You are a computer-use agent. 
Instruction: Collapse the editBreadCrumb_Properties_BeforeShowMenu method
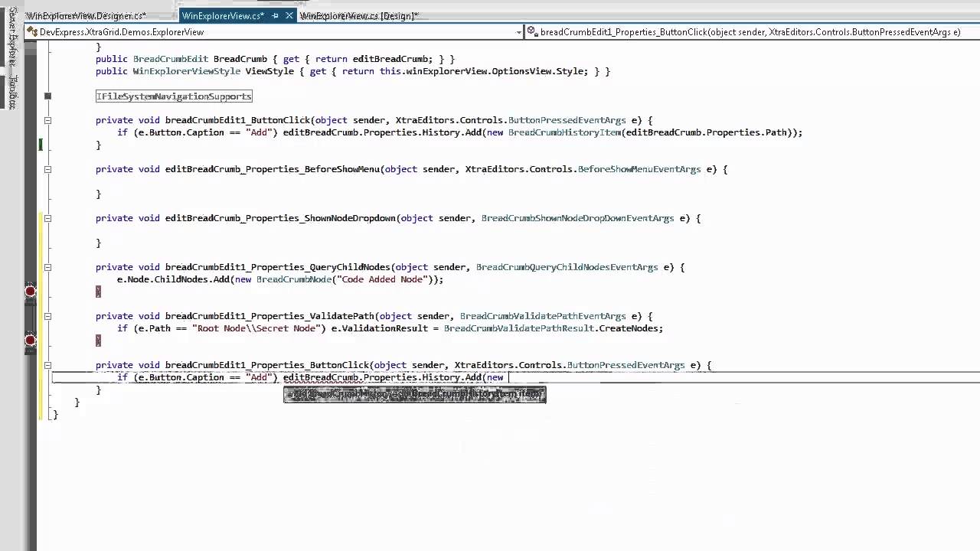click(x=47, y=169)
